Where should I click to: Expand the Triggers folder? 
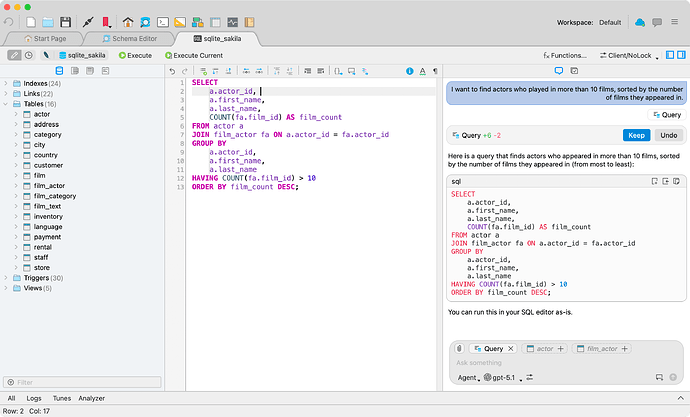coord(6,278)
